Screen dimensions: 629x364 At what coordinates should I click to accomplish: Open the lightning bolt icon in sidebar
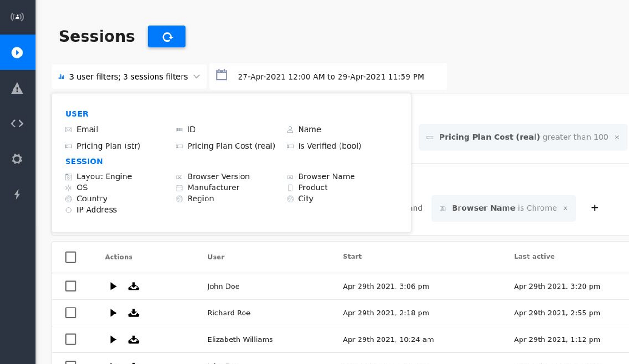point(17,194)
